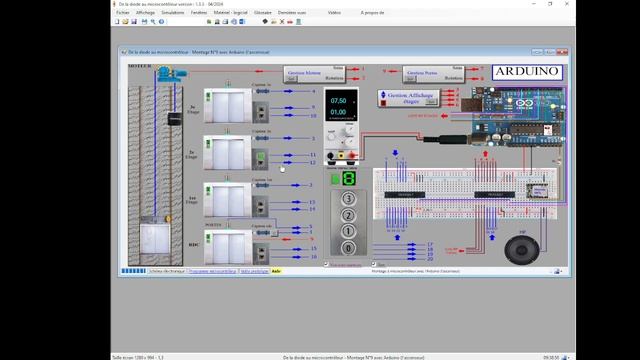Click the black diamond toolbar icon
The image size is (640, 360).
pyautogui.click(x=265, y=21)
